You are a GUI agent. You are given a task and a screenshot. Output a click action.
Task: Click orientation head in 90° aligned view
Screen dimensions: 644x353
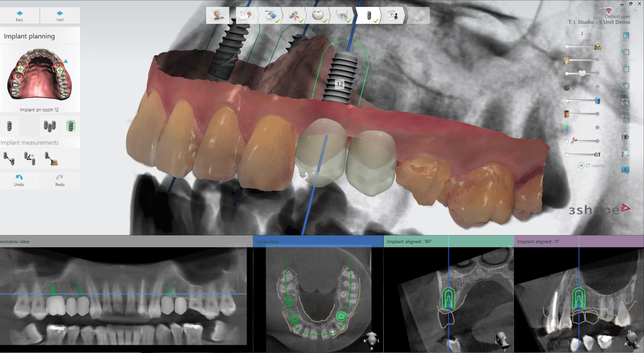[502, 339]
